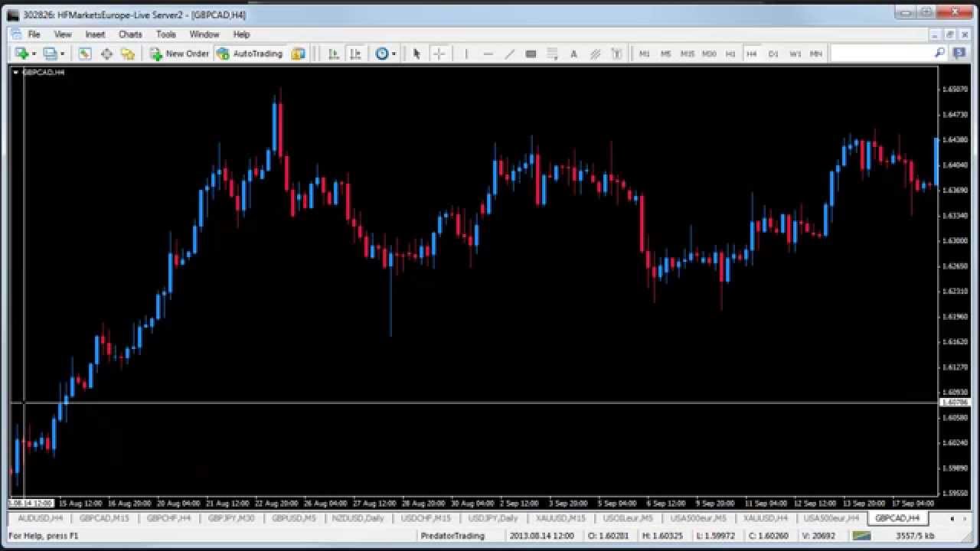Select the crosshair tool
980x551 pixels.
click(x=439, y=54)
